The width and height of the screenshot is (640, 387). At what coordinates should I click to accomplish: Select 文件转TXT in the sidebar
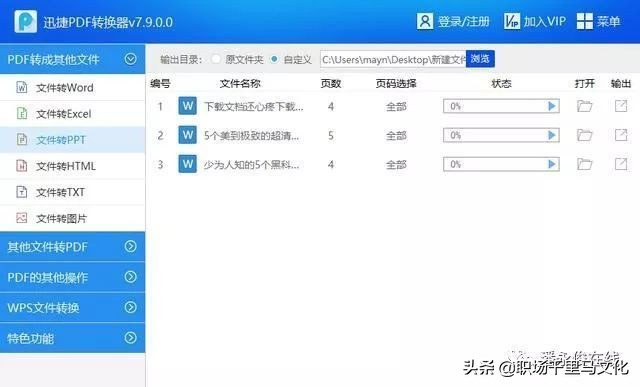tap(72, 192)
